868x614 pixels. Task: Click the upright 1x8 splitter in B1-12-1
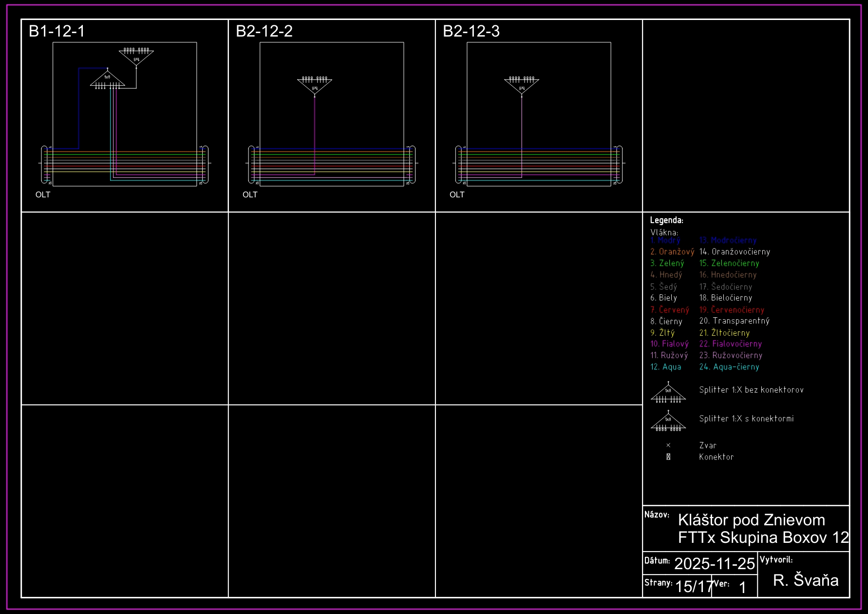pos(107,80)
